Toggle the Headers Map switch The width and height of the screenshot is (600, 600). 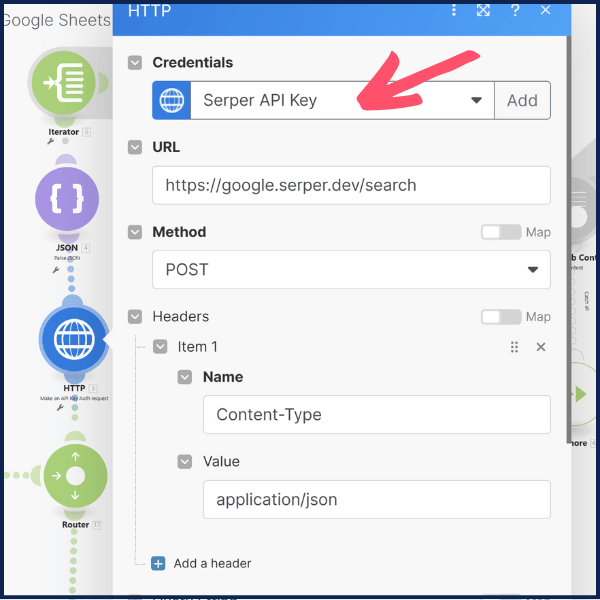501,317
